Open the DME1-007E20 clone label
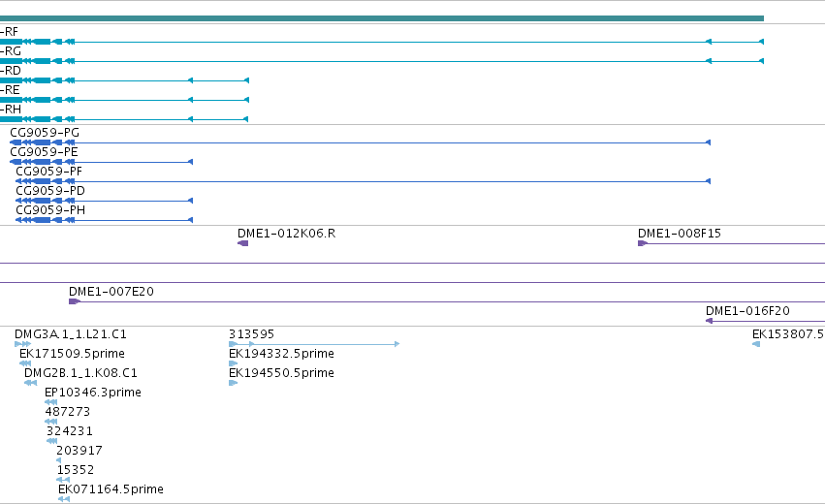The width and height of the screenshot is (825, 504). click(x=111, y=292)
